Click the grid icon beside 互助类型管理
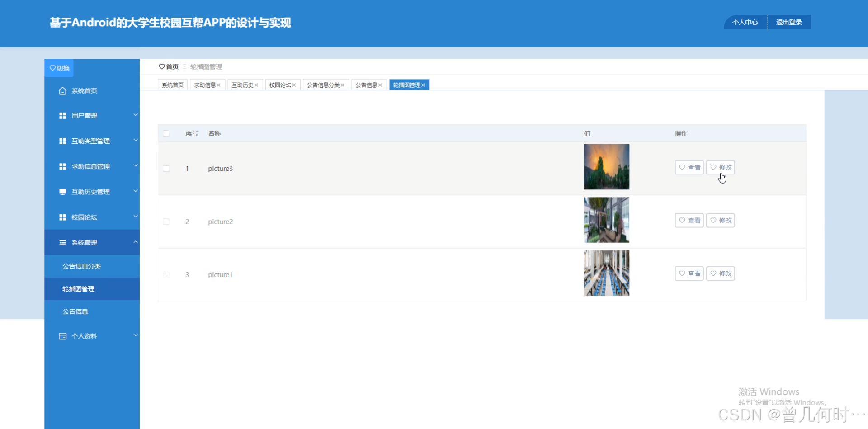The height and width of the screenshot is (429, 868). click(x=62, y=141)
